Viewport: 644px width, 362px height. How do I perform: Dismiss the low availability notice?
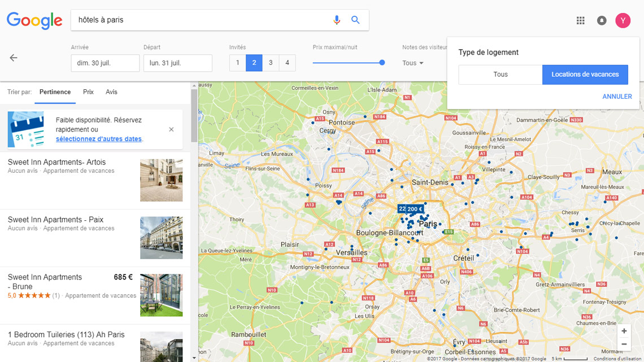(171, 129)
